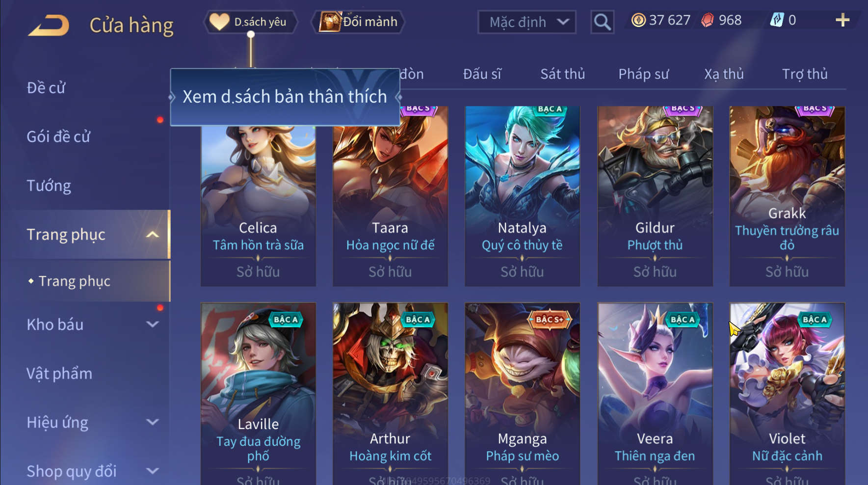
Task: Select Natalya Quý cô thủy tề skin card
Action: [522, 196]
